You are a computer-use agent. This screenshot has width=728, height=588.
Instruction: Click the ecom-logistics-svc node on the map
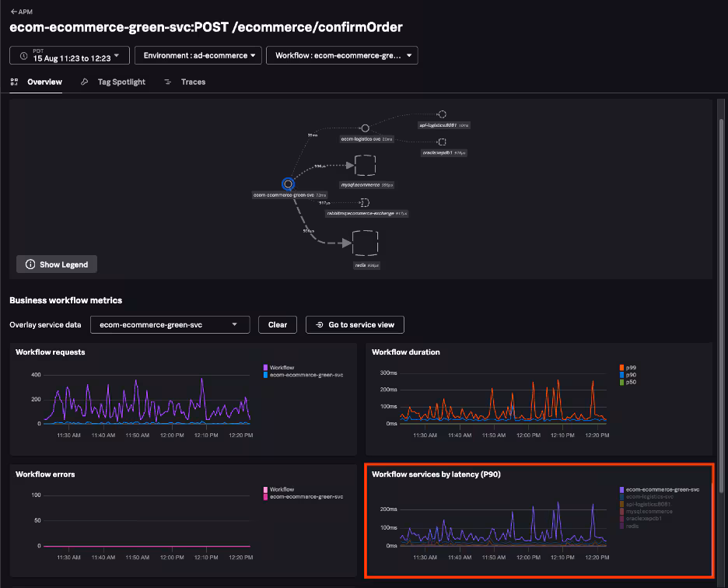(x=365, y=128)
